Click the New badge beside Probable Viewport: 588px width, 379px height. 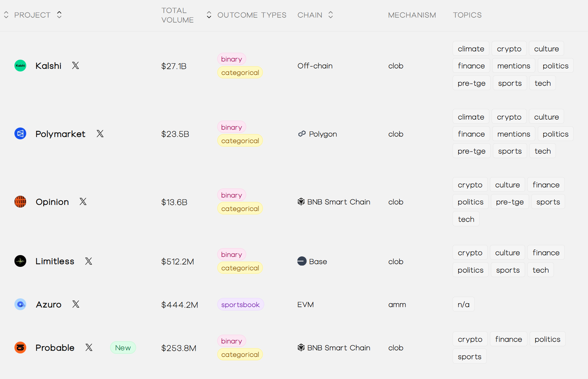tap(123, 348)
